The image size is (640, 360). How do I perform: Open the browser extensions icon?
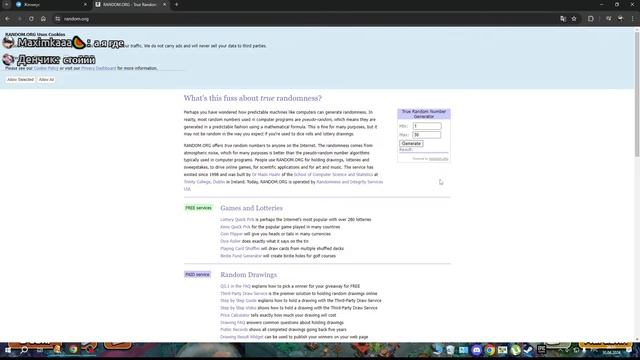(591, 19)
